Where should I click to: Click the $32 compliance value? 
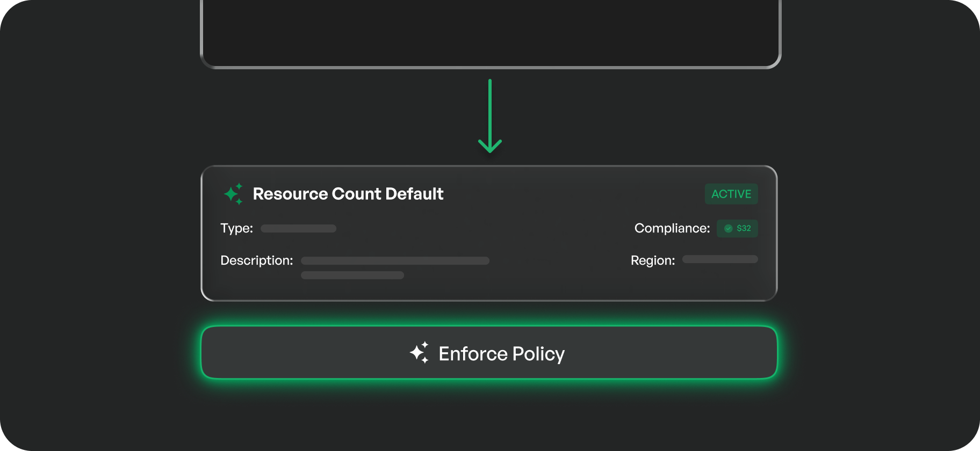point(744,228)
